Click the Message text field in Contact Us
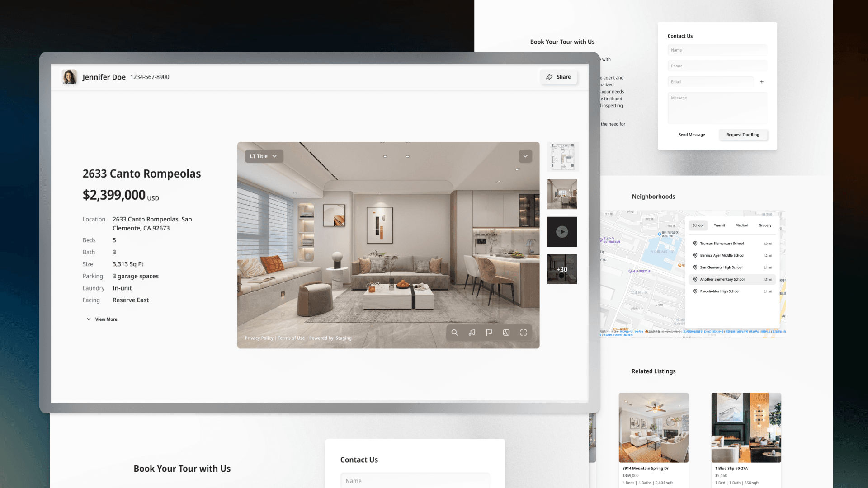Image resolution: width=868 pixels, height=488 pixels. point(717,108)
